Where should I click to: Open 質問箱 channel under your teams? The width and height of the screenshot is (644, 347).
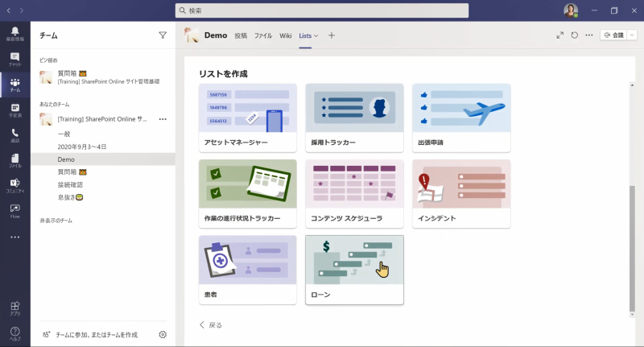(x=72, y=172)
